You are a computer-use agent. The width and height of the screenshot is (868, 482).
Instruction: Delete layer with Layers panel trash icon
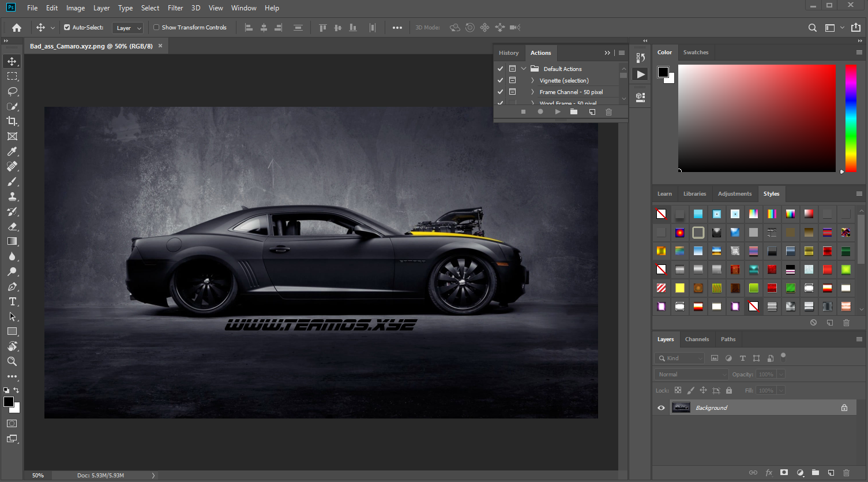847,472
